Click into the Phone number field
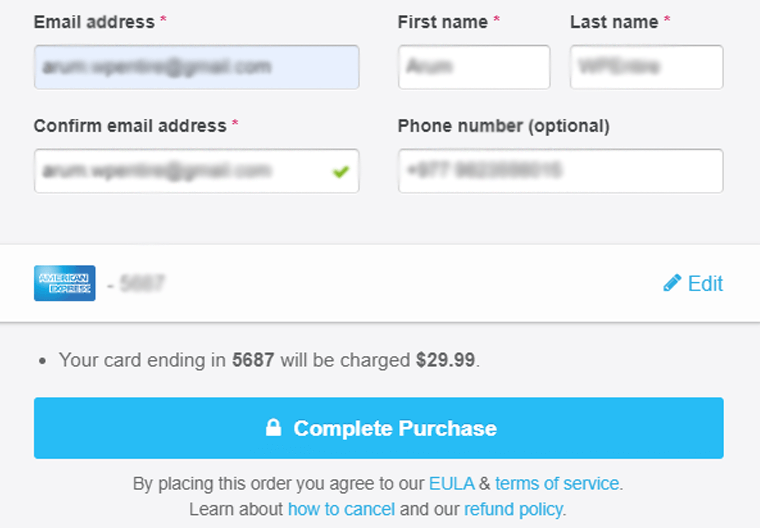Image resolution: width=760 pixels, height=528 pixels. (560, 171)
